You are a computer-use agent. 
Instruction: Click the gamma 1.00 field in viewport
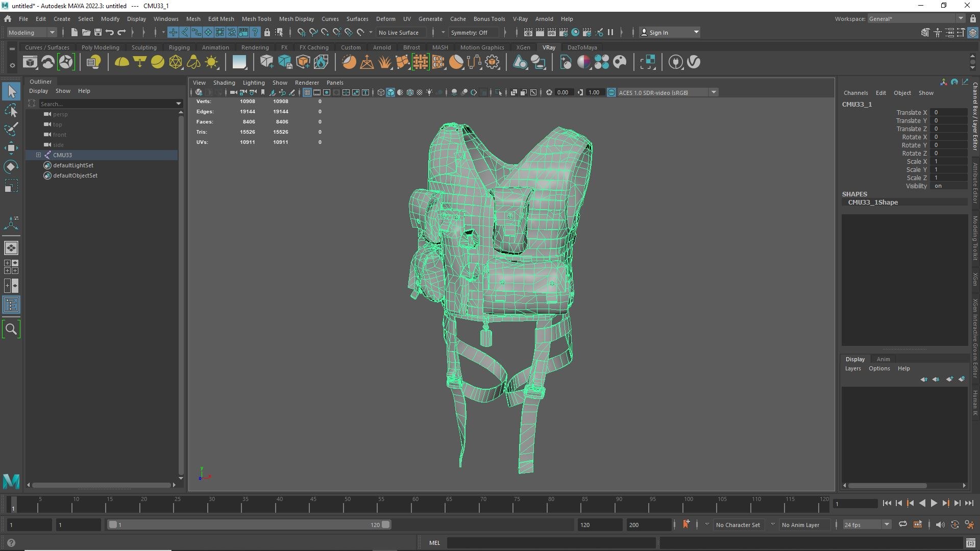(x=594, y=92)
